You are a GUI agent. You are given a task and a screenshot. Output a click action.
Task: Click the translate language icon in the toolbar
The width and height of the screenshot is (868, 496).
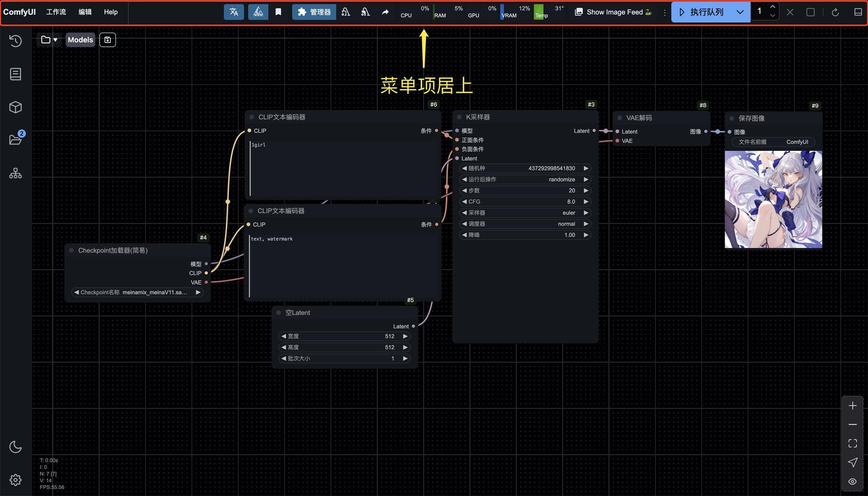click(234, 12)
